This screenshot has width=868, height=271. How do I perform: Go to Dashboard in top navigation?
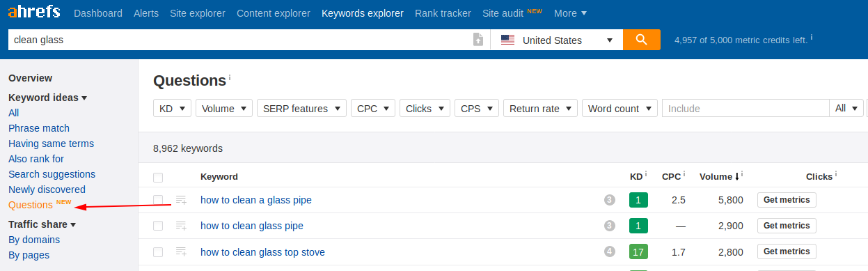tap(98, 13)
